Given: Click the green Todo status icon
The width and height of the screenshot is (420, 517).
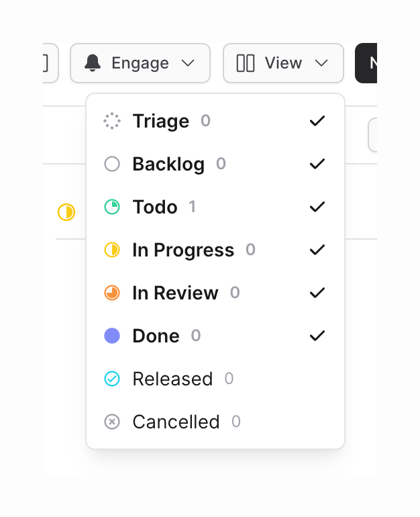Looking at the screenshot, I should [x=112, y=207].
